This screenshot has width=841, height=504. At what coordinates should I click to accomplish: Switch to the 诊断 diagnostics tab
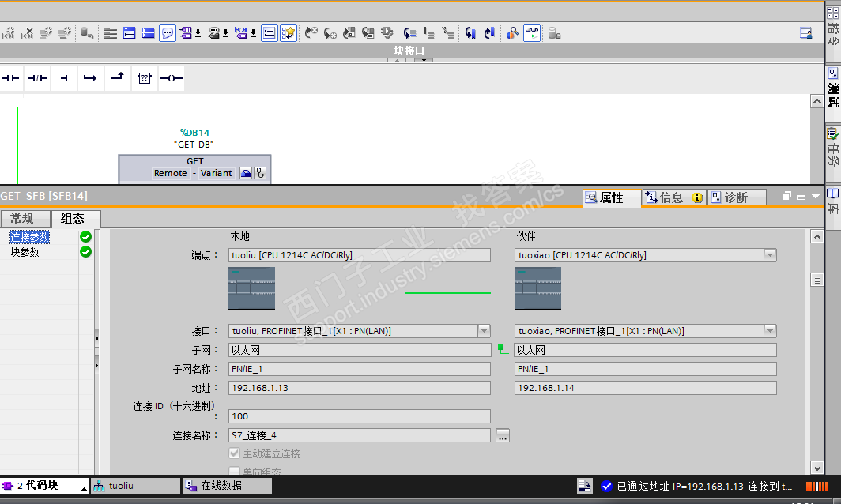click(x=736, y=197)
